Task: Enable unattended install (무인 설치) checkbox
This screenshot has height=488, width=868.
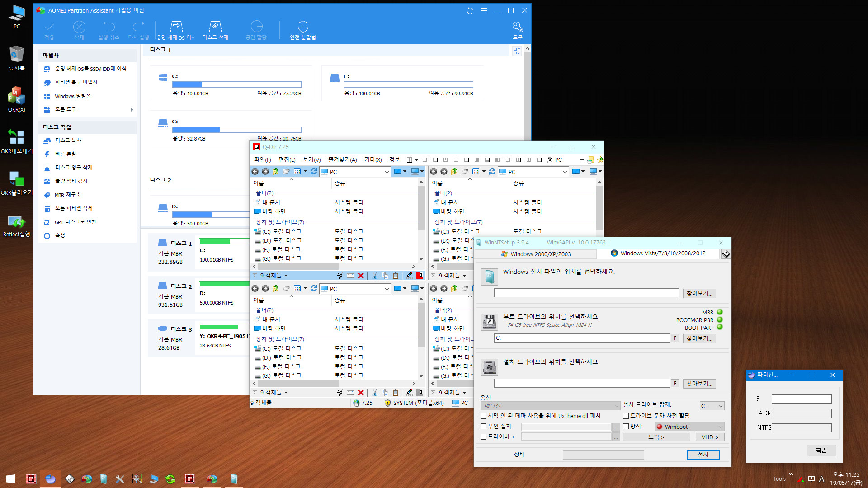Action: [484, 427]
